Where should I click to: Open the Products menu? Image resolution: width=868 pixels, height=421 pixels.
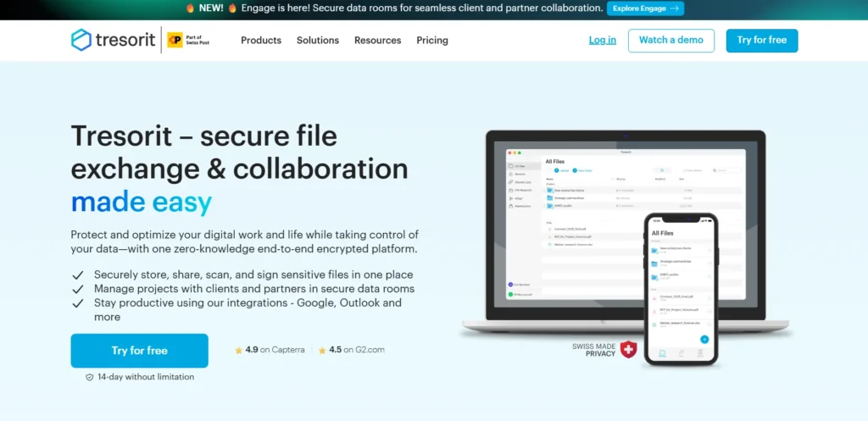261,41
